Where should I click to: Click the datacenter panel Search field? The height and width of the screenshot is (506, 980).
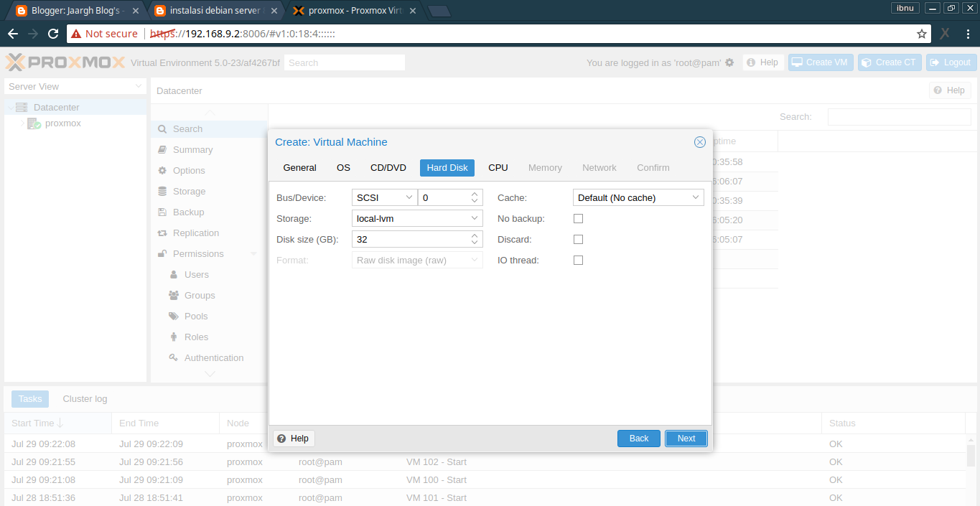click(x=899, y=117)
